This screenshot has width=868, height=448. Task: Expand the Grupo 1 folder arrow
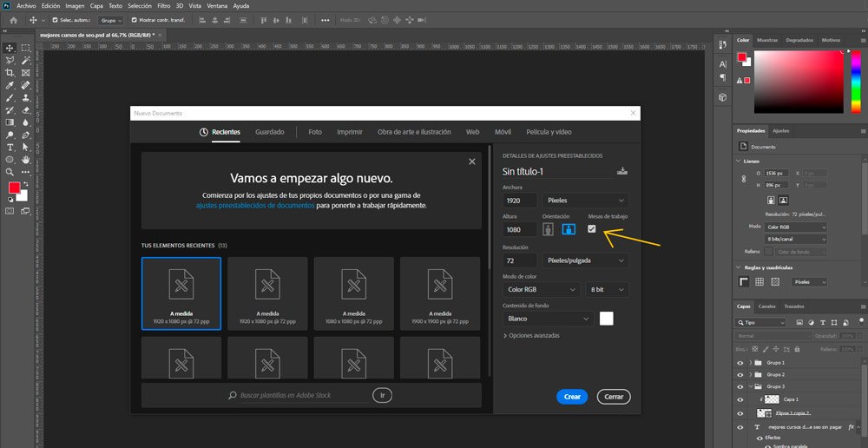click(x=751, y=363)
